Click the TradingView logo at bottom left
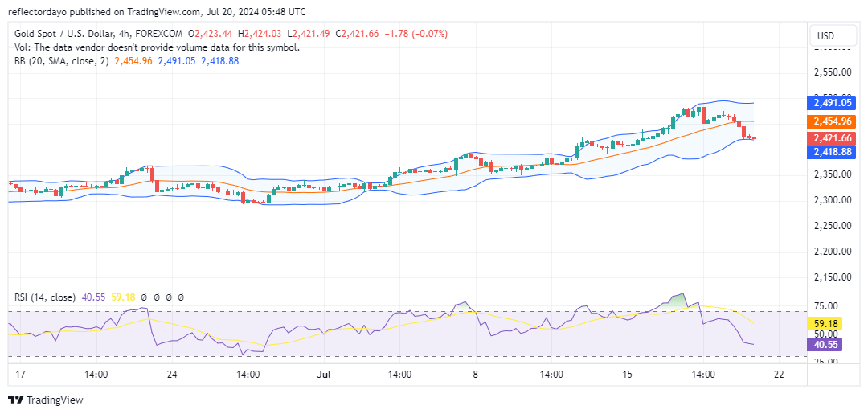This screenshot has width=868, height=414. coord(45,400)
